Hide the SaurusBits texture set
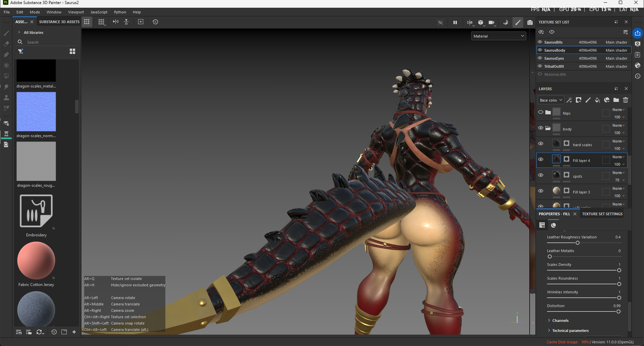 [x=540, y=42]
